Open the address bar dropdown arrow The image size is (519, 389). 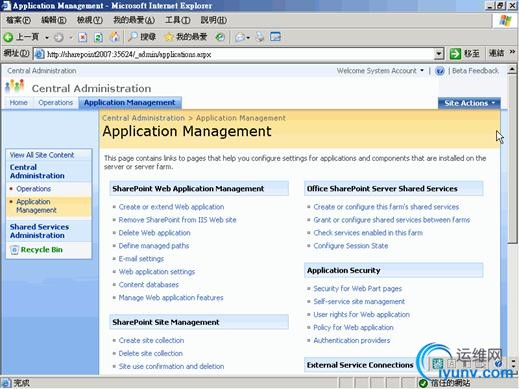click(x=439, y=54)
